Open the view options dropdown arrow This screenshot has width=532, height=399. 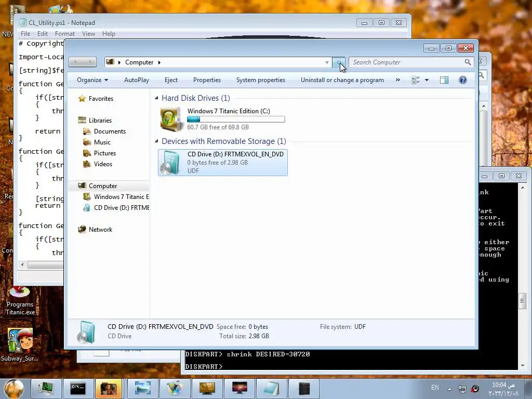point(427,80)
